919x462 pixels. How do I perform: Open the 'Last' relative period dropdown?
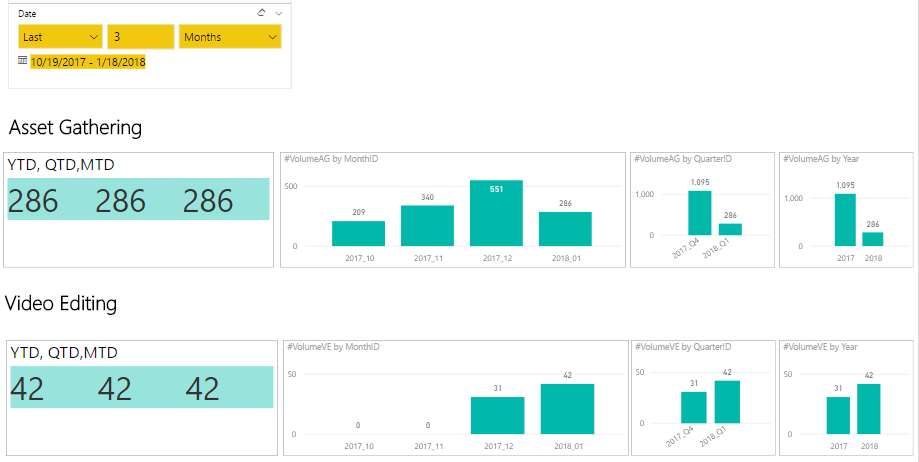tap(60, 37)
